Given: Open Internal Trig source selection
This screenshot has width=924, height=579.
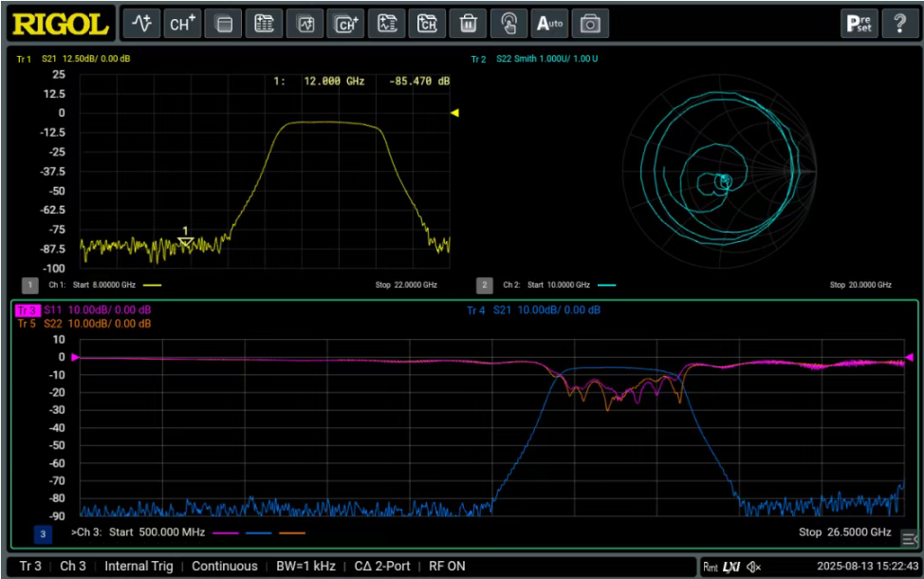Looking at the screenshot, I should click(139, 566).
